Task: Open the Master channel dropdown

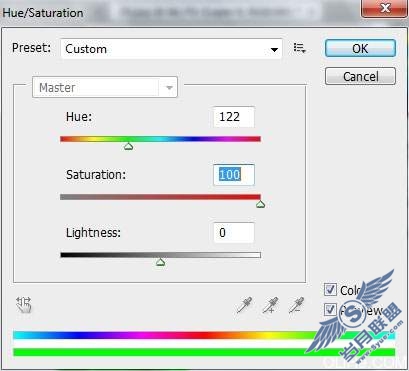Action: (x=105, y=87)
